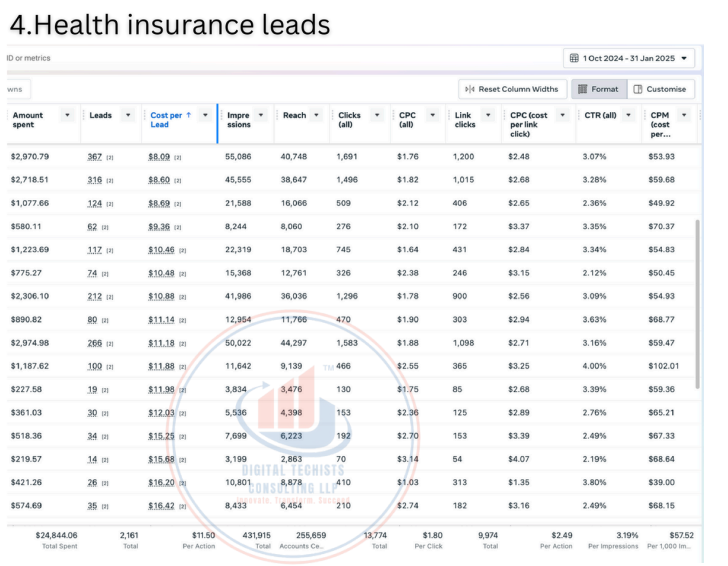Image resolution: width=728 pixels, height=566 pixels.
Task: Sort by the Cost per Lead header
Action: click(x=170, y=122)
